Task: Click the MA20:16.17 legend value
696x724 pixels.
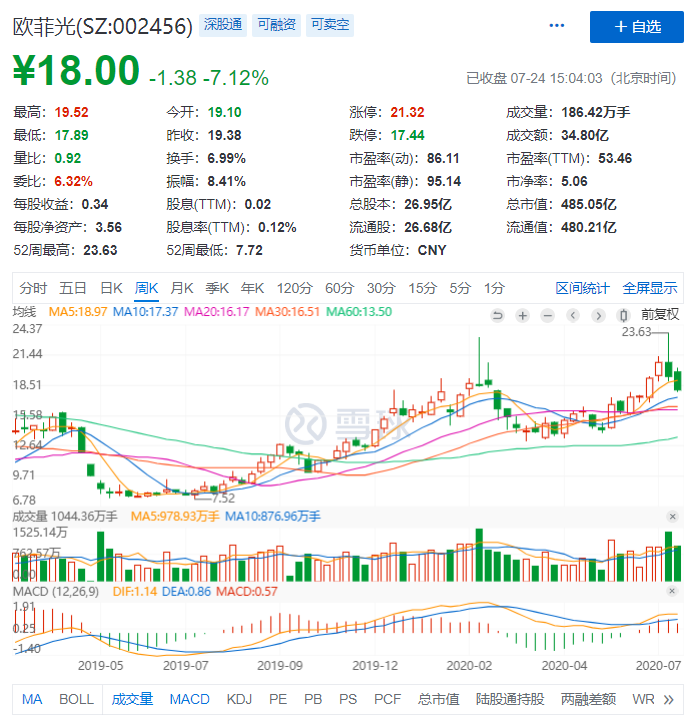Action: pyautogui.click(x=217, y=312)
